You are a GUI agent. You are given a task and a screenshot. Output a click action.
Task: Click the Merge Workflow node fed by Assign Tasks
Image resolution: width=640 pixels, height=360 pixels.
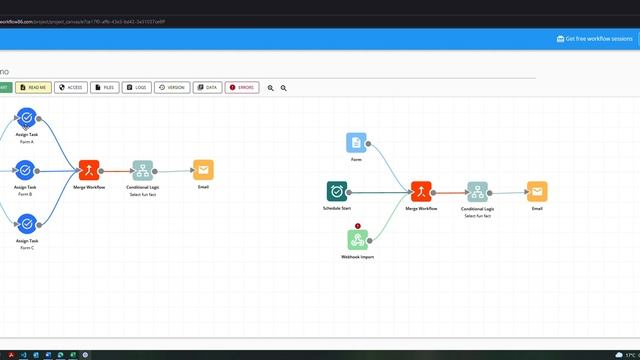(x=89, y=170)
